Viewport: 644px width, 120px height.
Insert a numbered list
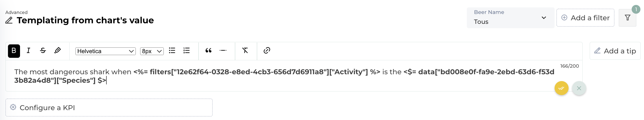pyautogui.click(x=187, y=51)
